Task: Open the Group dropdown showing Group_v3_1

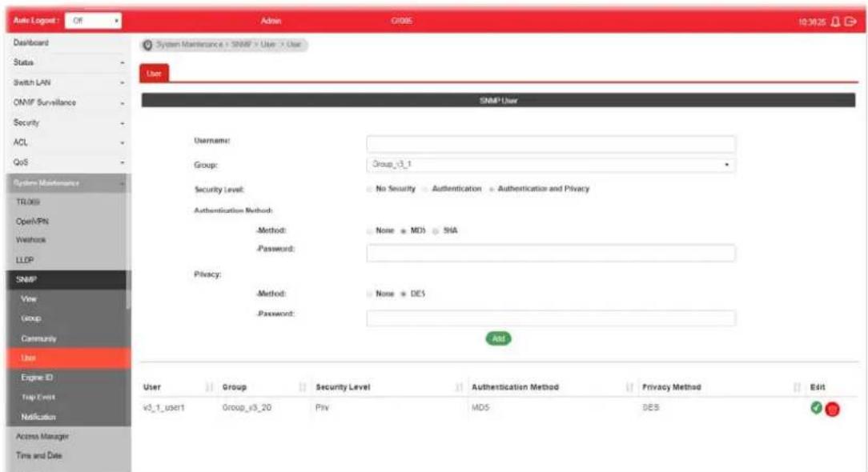Action: point(551,165)
